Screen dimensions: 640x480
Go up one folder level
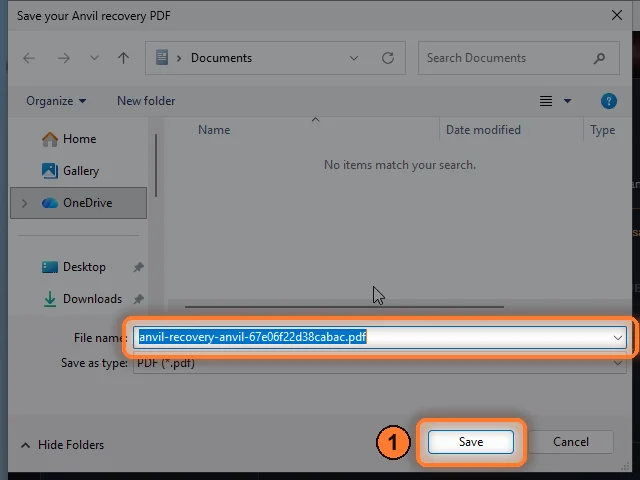pos(123,58)
